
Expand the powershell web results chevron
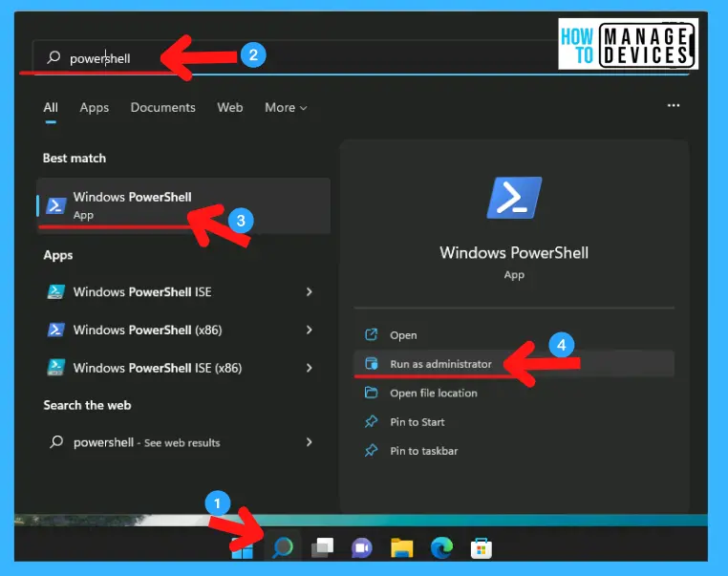click(310, 442)
